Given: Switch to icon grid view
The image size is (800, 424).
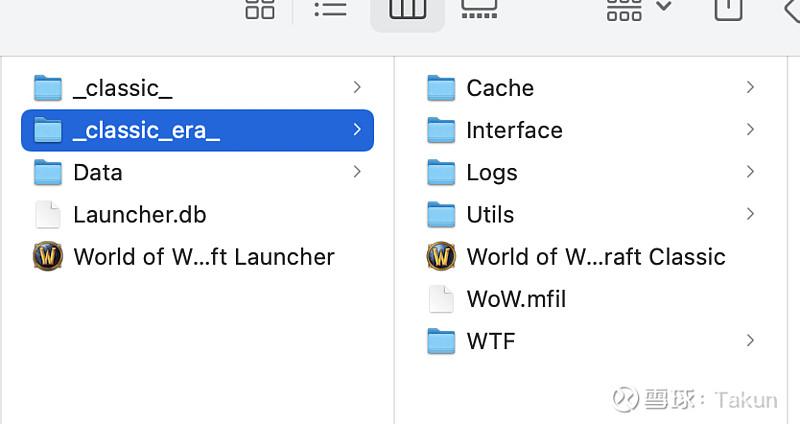Looking at the screenshot, I should click(x=260, y=9).
